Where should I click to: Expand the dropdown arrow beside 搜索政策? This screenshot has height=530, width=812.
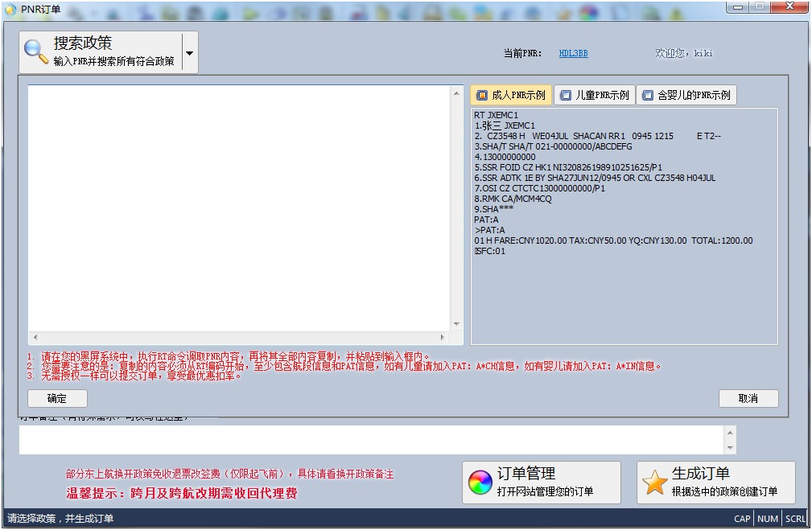pyautogui.click(x=189, y=53)
